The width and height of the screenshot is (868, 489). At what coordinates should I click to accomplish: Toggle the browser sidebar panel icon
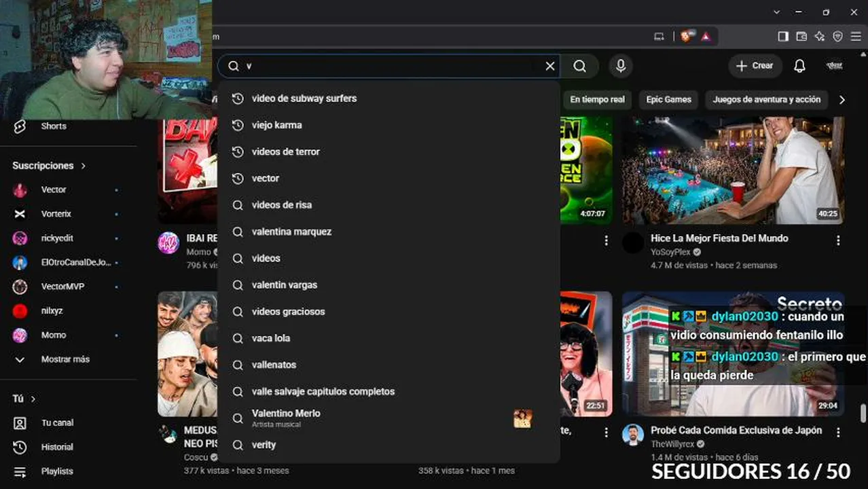pyautogui.click(x=782, y=36)
